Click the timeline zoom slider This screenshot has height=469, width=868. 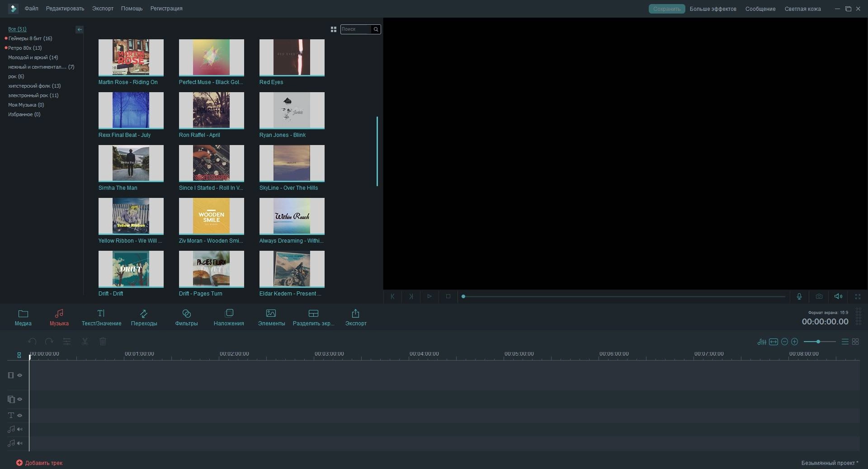[x=820, y=342]
